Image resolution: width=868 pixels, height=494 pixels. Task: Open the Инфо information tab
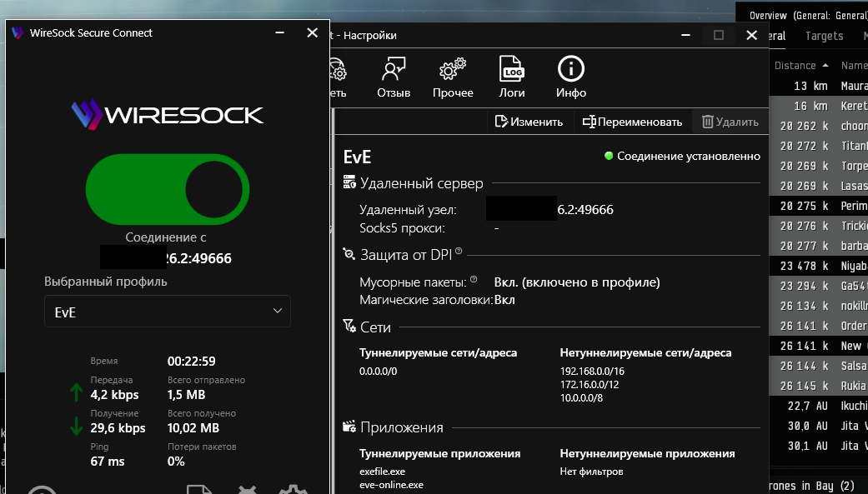570,77
